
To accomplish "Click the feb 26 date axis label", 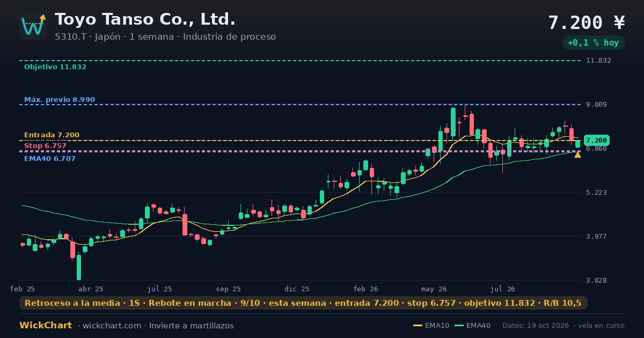I will pos(366,289).
